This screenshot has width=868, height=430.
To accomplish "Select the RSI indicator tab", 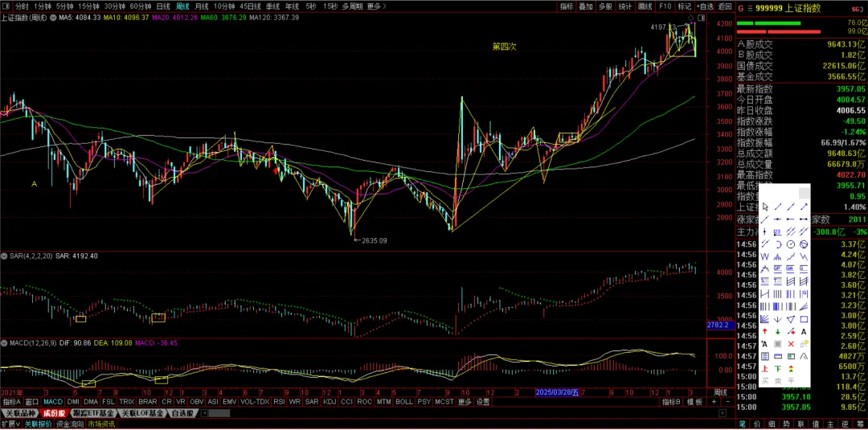I will pos(279,402).
